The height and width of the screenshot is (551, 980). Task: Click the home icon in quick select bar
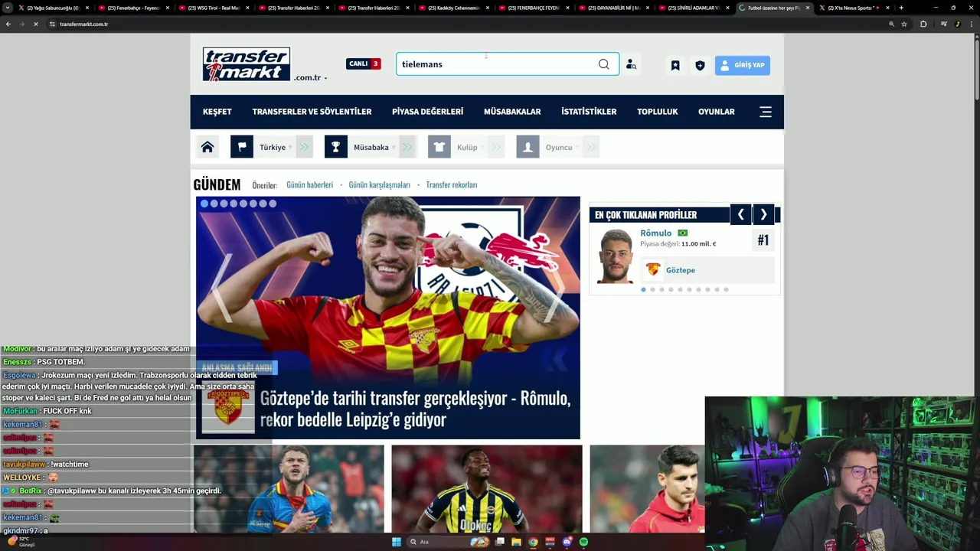coord(207,147)
